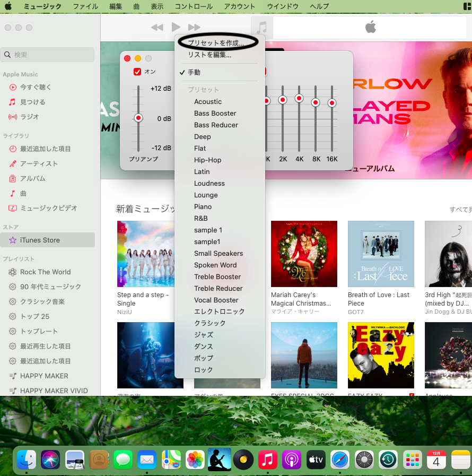Viewport: 472px width, 476px height.
Task: Open Breath of Love : Last Piece album
Action: click(381, 254)
